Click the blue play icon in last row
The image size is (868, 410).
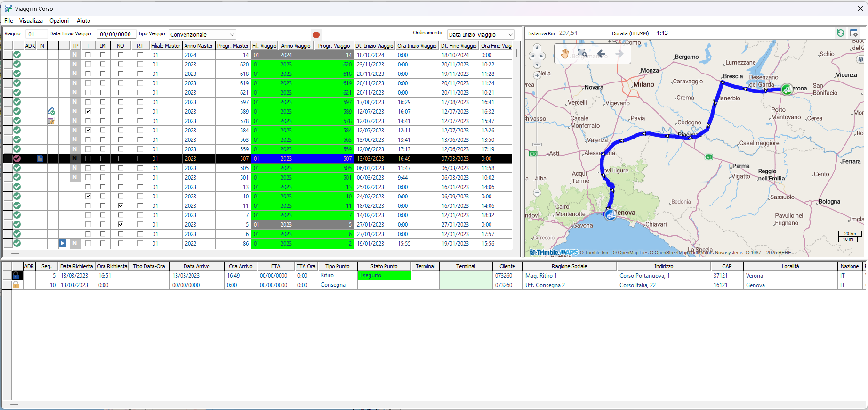[63, 243]
